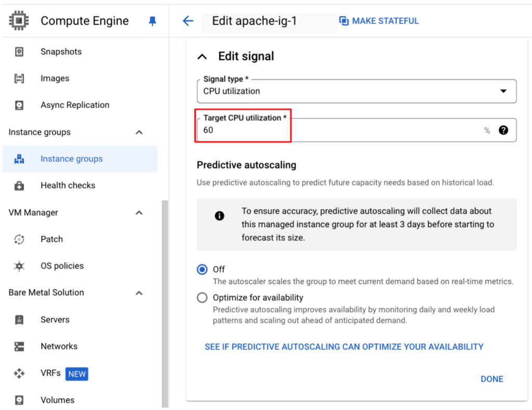Open help for Target CPU utilization
Viewport: 532px width, 410px height.
503,130
